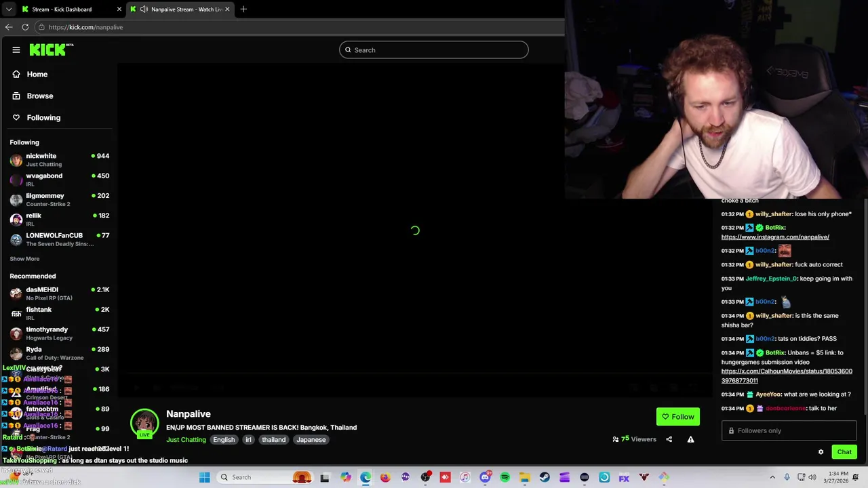Image resolution: width=868 pixels, height=488 pixels.
Task: Open Task View in taskbar
Action: coord(325,477)
